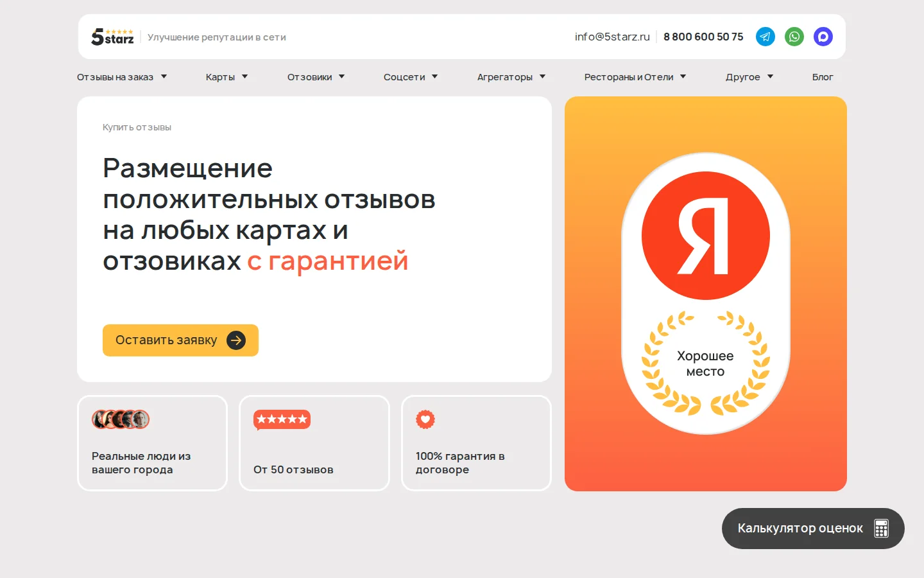Expand the Отзовики dropdown arrow
This screenshot has height=578, width=924.
[341, 76]
